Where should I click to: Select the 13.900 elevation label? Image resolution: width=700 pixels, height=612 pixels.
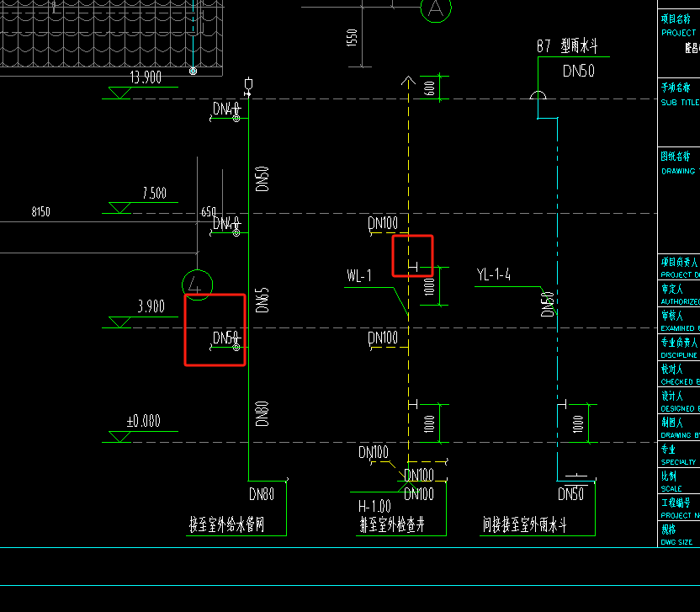click(146, 77)
